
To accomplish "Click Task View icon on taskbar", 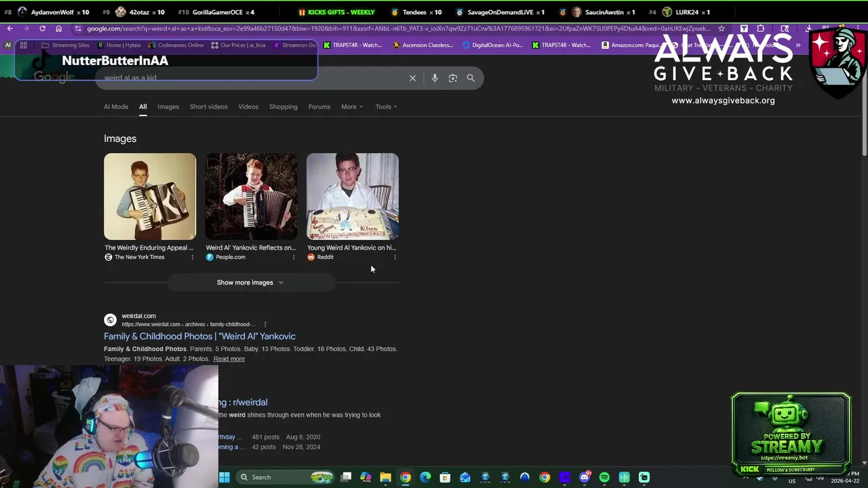I will click(346, 477).
